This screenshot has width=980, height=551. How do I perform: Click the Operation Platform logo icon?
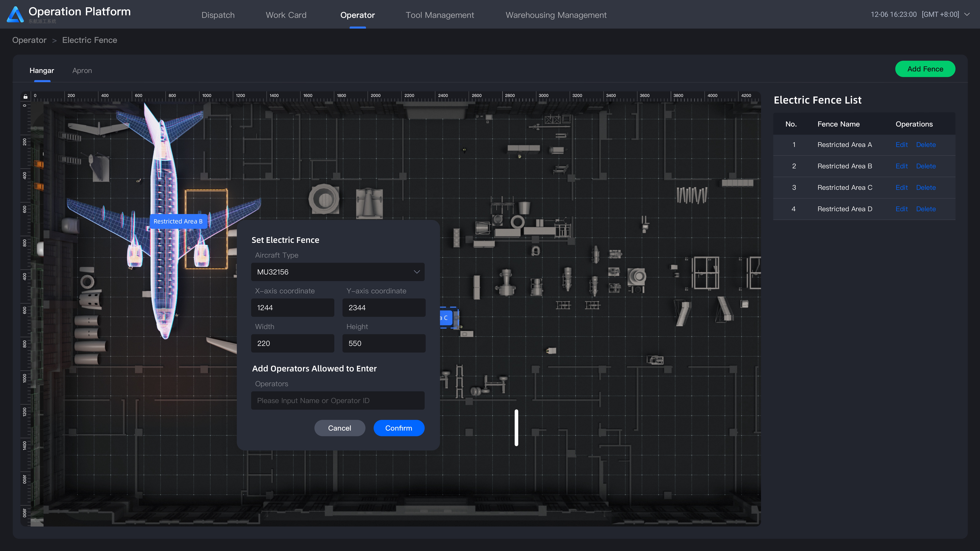pyautogui.click(x=15, y=14)
